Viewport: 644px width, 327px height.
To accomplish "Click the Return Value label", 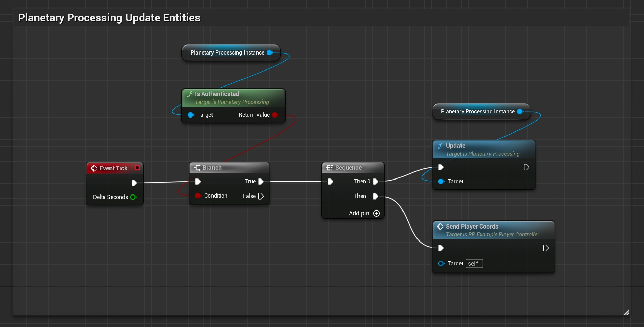I will tap(254, 115).
